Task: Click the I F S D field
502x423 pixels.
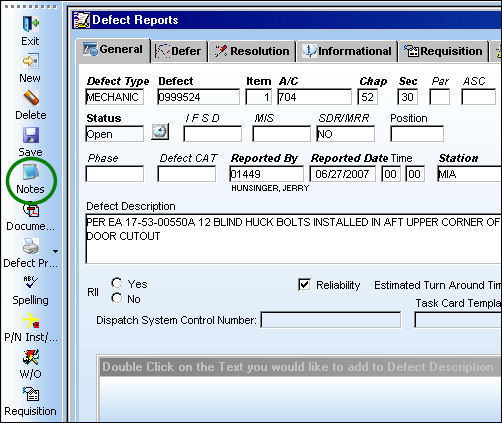Action: [213, 134]
